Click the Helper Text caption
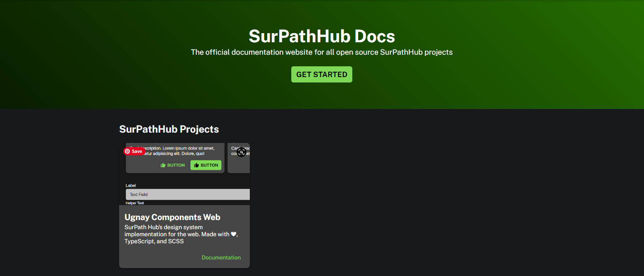This screenshot has width=644, height=276. [135, 203]
